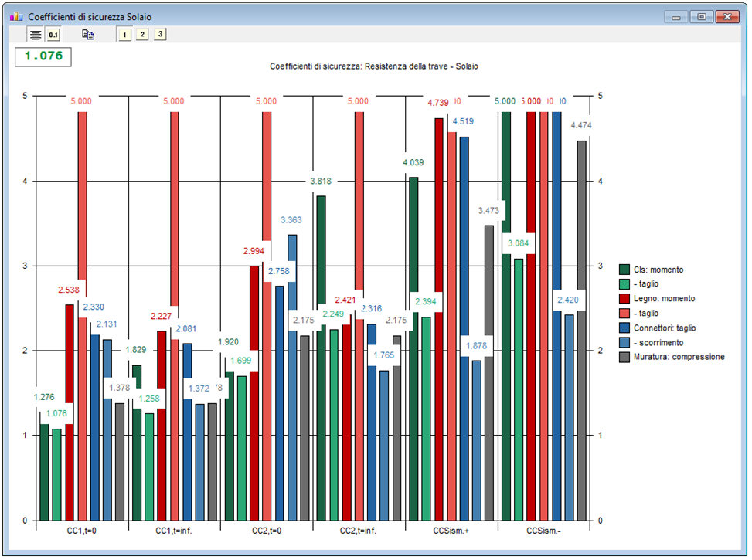Select view button 2 in toolbar
This screenshot has height=560, width=752.
coord(142,34)
